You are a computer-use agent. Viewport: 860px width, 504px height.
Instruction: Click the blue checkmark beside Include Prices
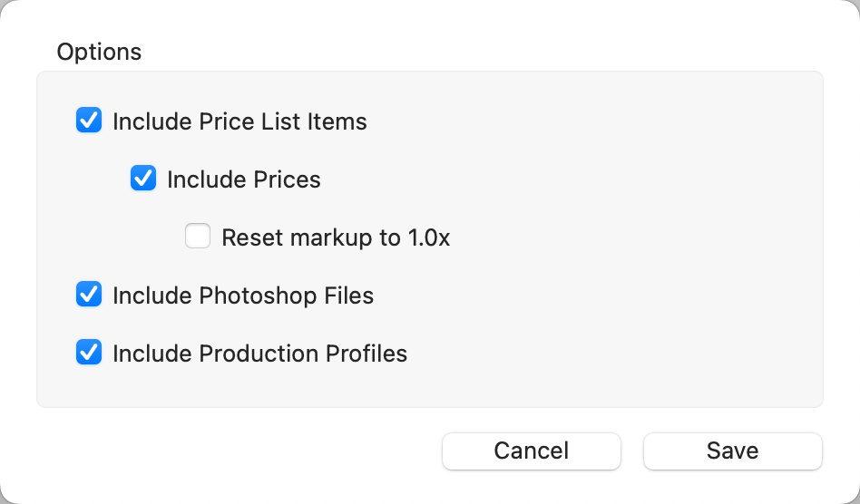(143, 179)
